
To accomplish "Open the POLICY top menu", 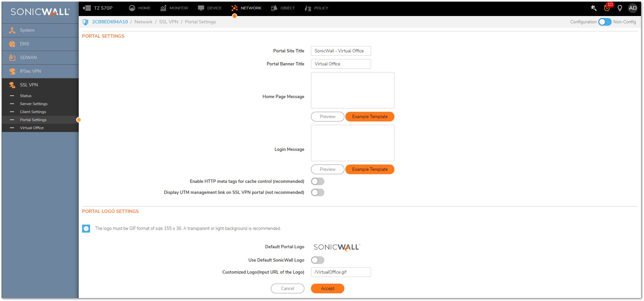I will pos(316,8).
